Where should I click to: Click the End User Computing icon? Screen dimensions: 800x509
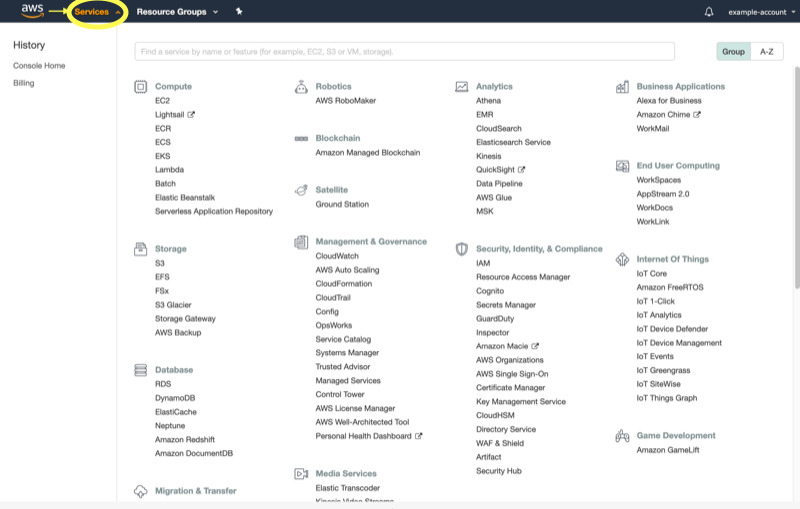pos(622,166)
